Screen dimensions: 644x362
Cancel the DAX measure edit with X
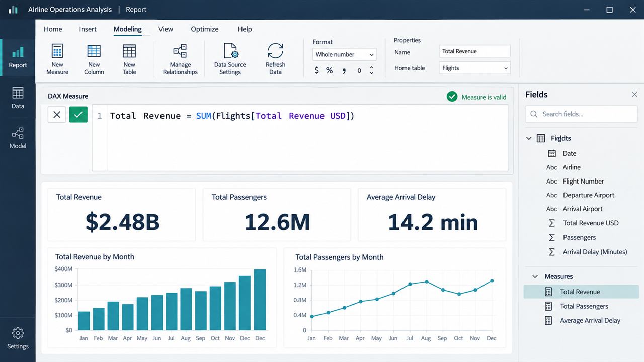(57, 115)
